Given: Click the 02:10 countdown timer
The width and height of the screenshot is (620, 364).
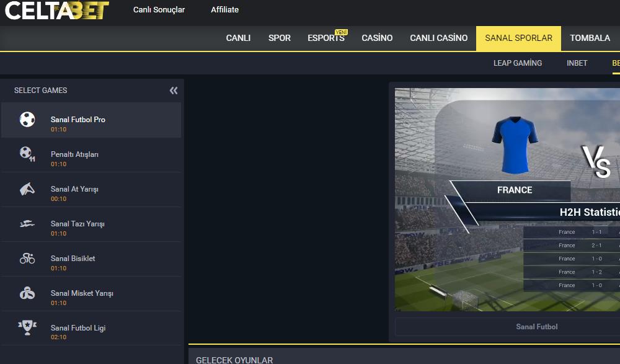Looking at the screenshot, I should tap(58, 337).
